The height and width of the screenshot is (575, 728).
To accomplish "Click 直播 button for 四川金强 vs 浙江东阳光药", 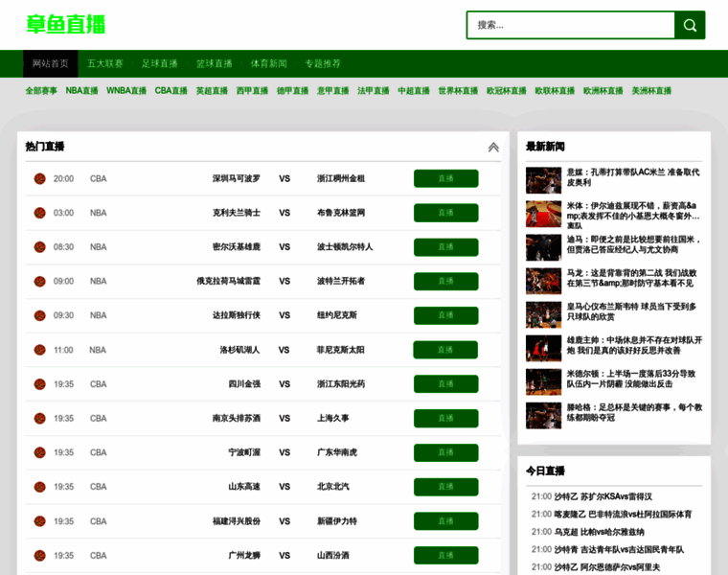I will pos(445,384).
